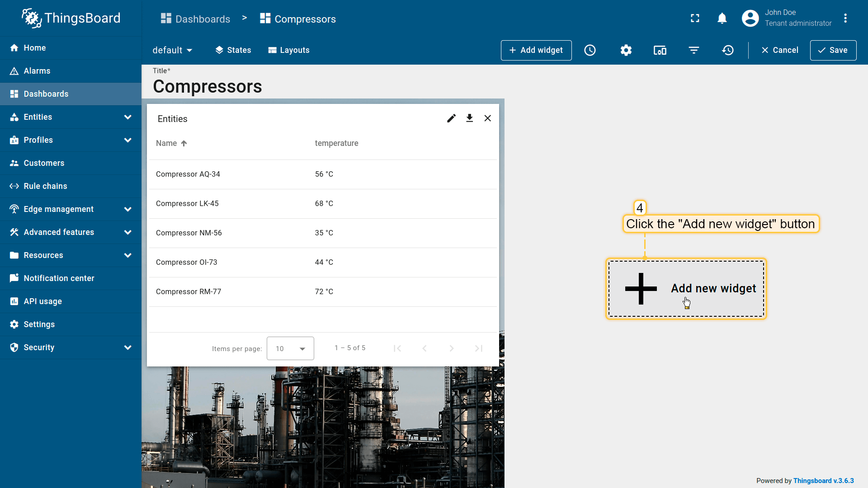Click the Save button
The image size is (868, 488).
(x=833, y=50)
